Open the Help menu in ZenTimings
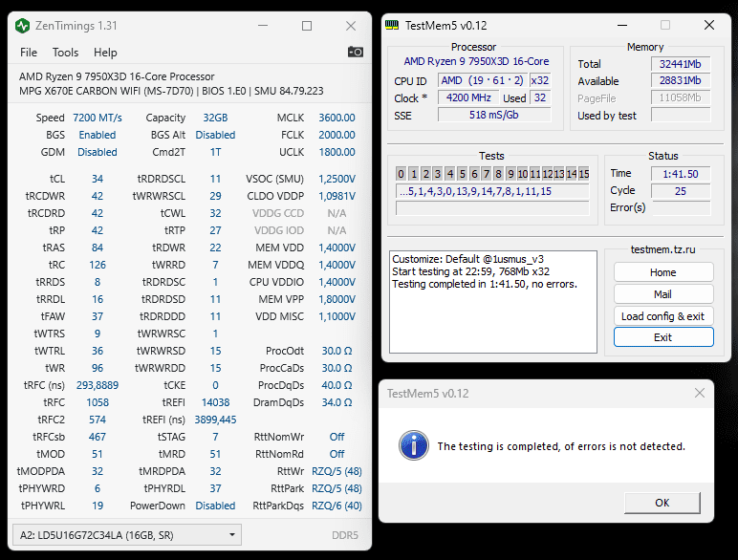The width and height of the screenshot is (738, 560). tap(105, 53)
